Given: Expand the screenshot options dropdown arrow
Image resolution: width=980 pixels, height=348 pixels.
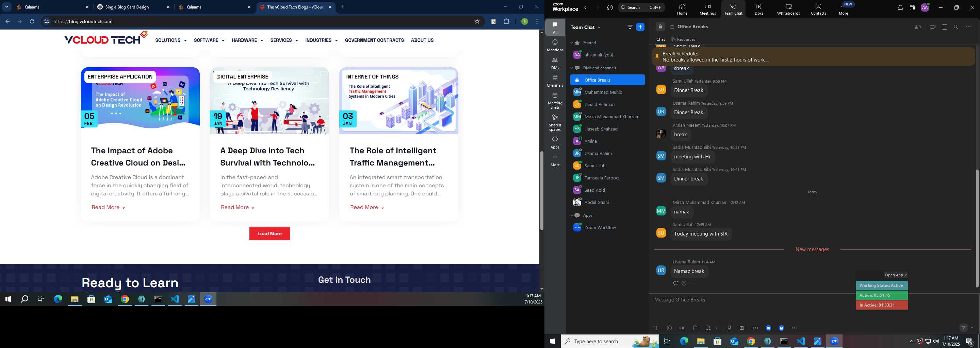Looking at the screenshot, I should (x=716, y=328).
